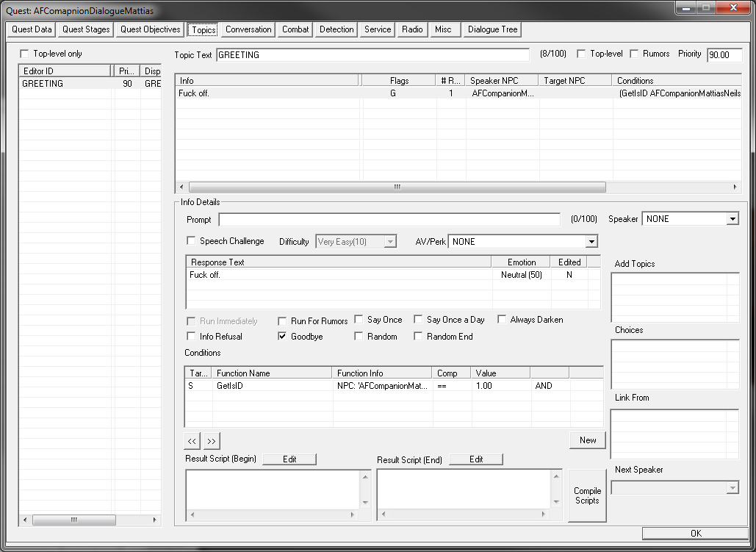Screen dimensions: 756x552
Task: Uncheck the Goodbye checkbox
Action: 283,337
